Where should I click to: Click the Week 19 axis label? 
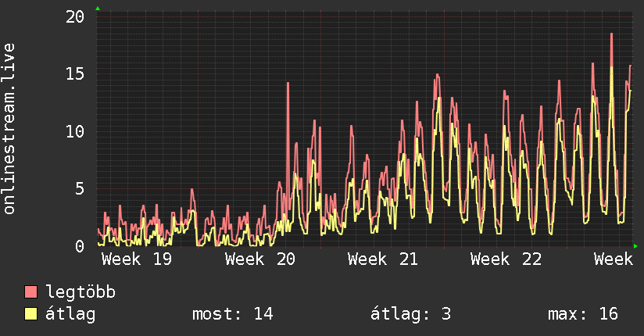137,259
